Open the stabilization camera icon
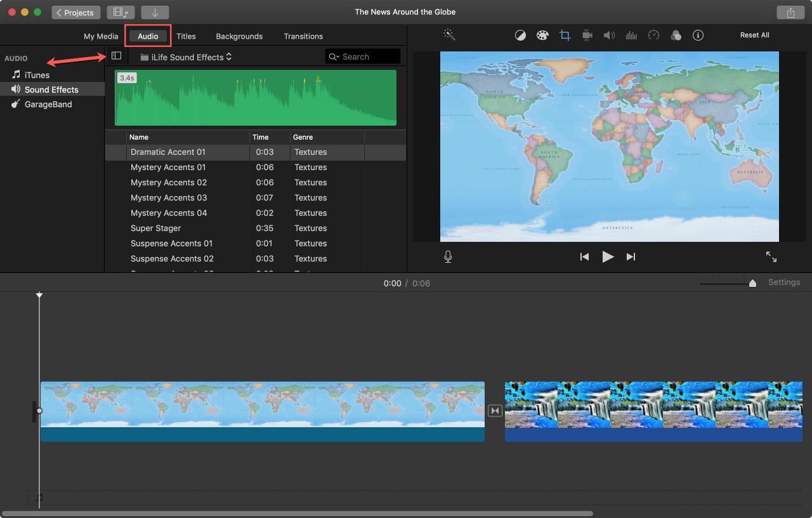This screenshot has height=518, width=812. (x=587, y=36)
